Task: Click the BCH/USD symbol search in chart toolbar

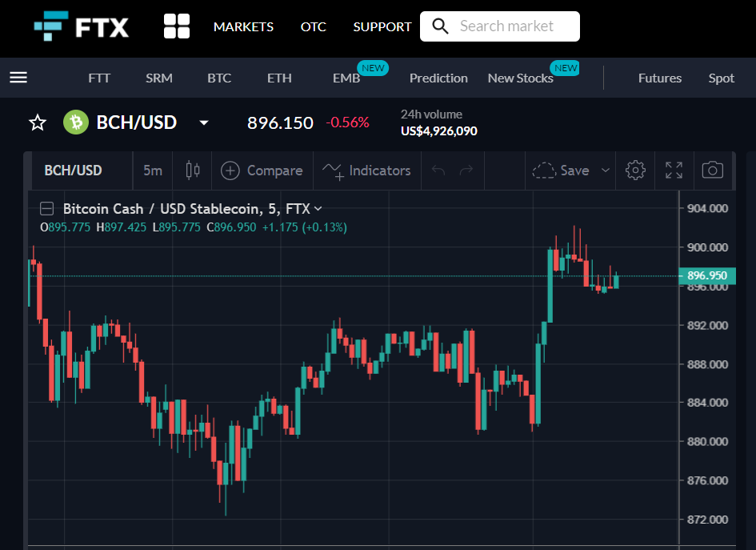Action: pyautogui.click(x=74, y=171)
